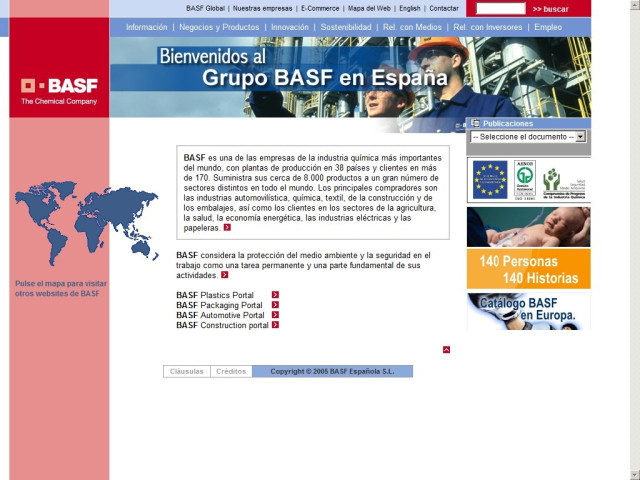Open the 'Catálogo BASF en Europa' banner

(529, 311)
